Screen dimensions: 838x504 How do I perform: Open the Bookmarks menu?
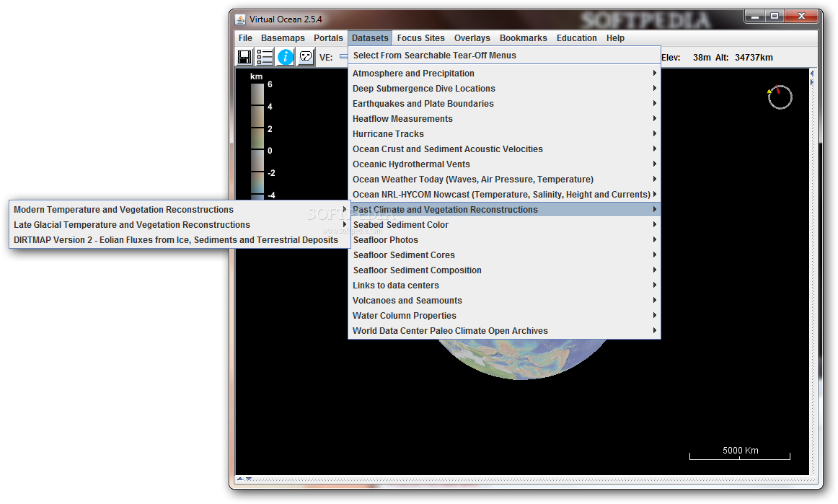point(524,38)
